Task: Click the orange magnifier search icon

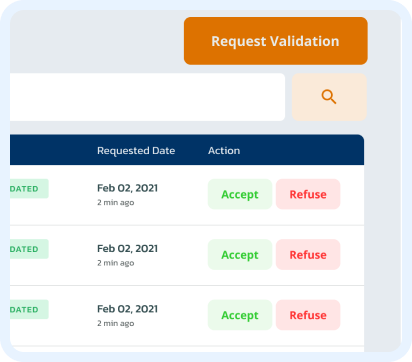Action: [x=329, y=97]
